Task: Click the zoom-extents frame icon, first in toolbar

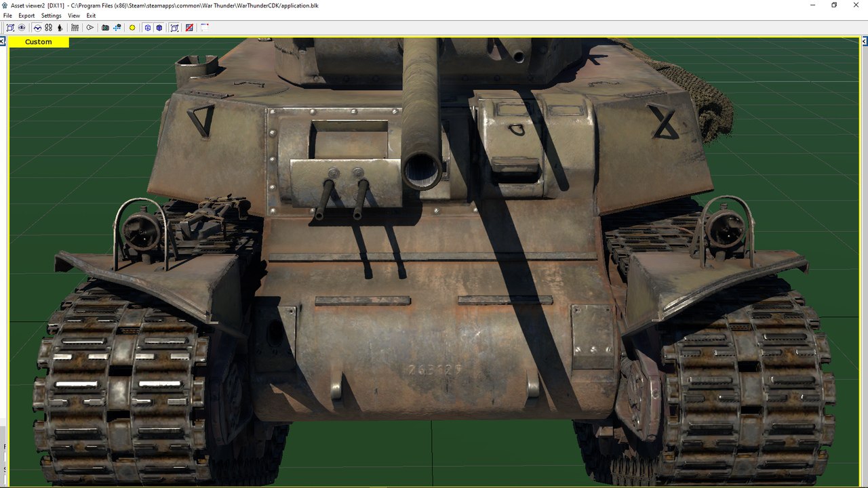Action: [10, 28]
